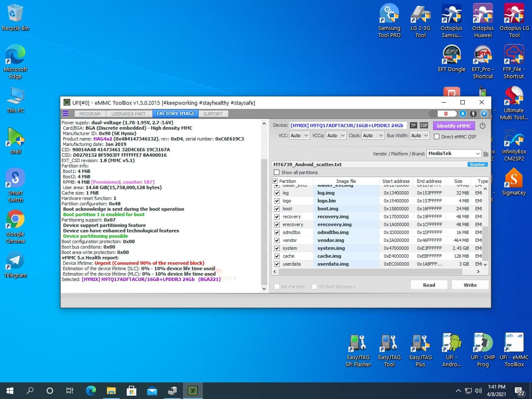Click the blue download arrow icon

coord(463,113)
